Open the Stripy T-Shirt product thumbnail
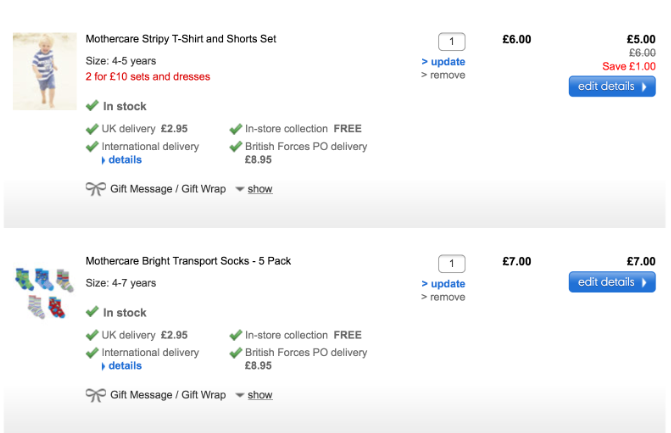Image resolution: width=671 pixels, height=433 pixels. tap(45, 70)
